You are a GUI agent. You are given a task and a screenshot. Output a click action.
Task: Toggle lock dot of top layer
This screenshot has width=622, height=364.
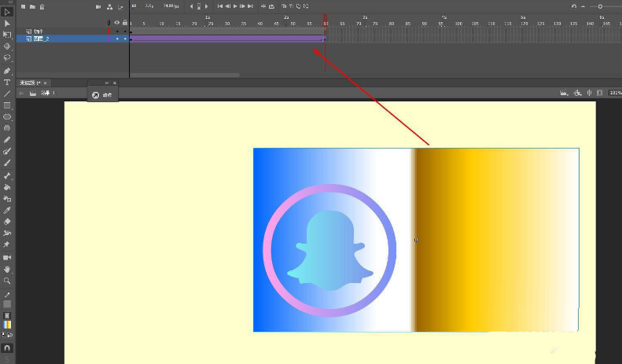(125, 31)
